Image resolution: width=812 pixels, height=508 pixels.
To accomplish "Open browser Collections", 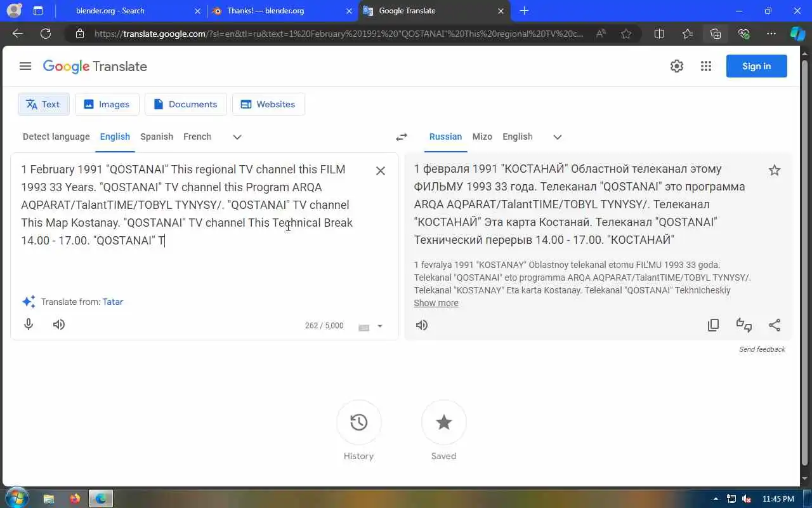I will pos(716,34).
